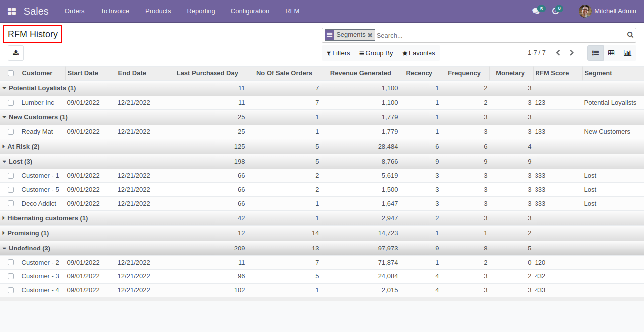Open the Orders menu
Image resolution: width=644 pixels, height=332 pixels.
pyautogui.click(x=75, y=11)
